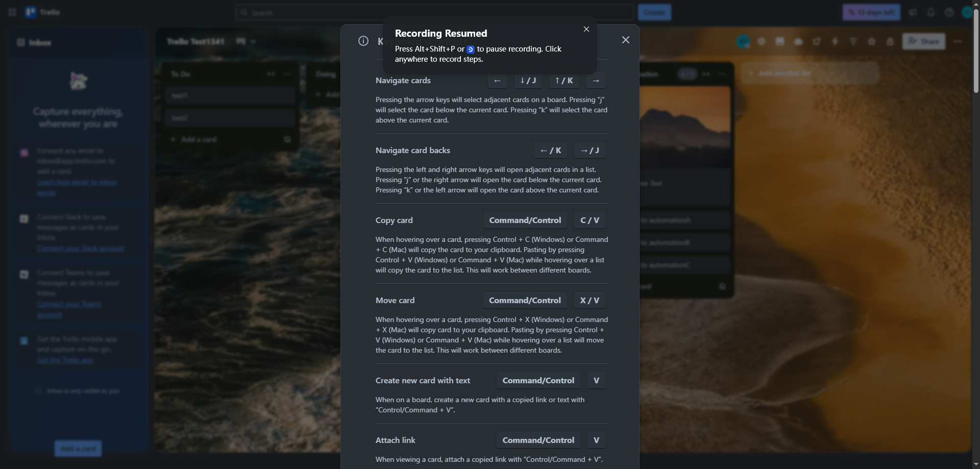Click the Add a card button in Inbox
This screenshot has height=469, width=980.
click(x=78, y=449)
